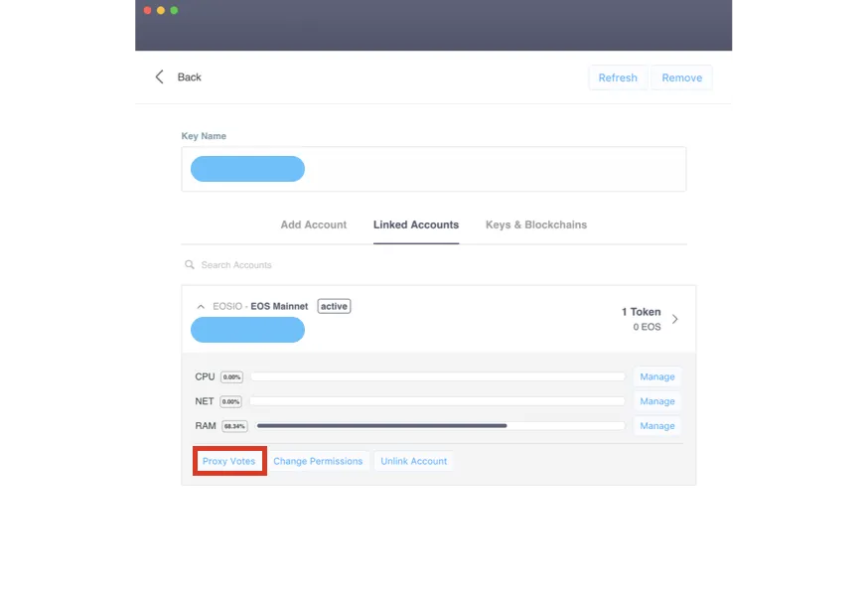
Task: Go back using the left chevron icon
Action: click(x=160, y=76)
